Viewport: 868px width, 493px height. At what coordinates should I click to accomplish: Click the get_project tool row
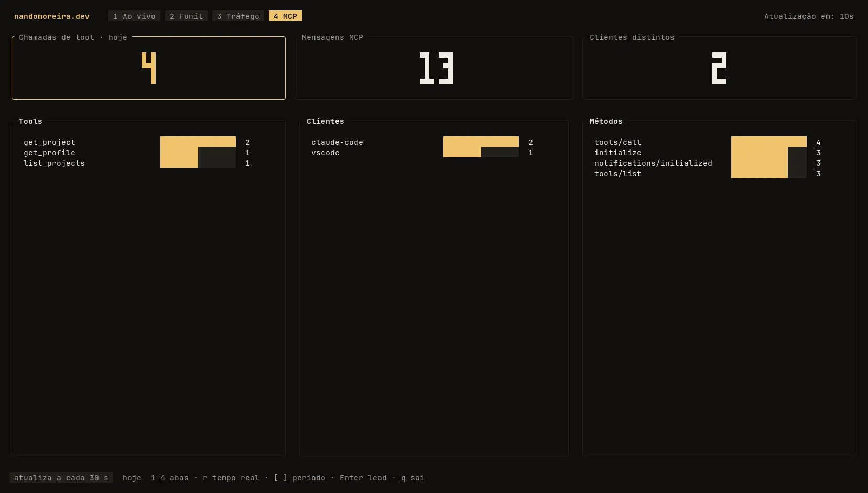tap(137, 142)
